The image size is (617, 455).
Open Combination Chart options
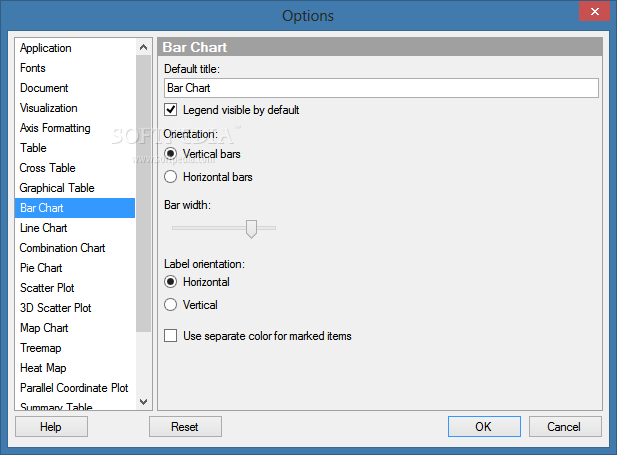(75, 248)
